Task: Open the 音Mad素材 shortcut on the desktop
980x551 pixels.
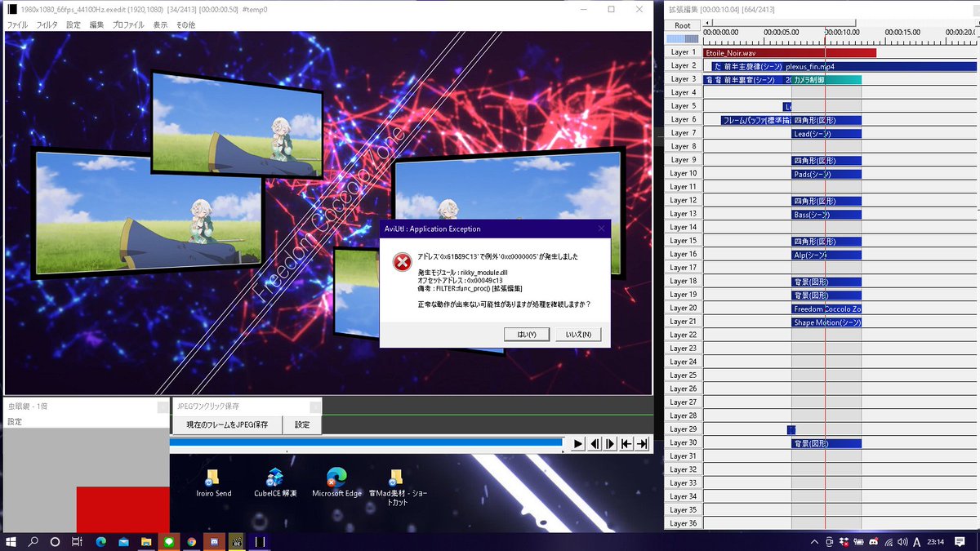Action: click(398, 487)
